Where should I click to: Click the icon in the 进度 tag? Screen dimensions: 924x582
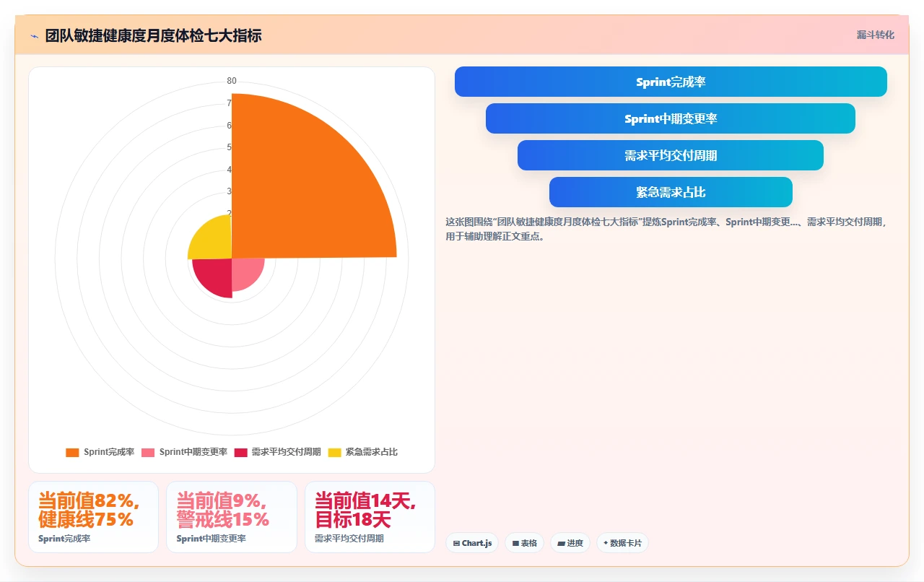[561, 543]
